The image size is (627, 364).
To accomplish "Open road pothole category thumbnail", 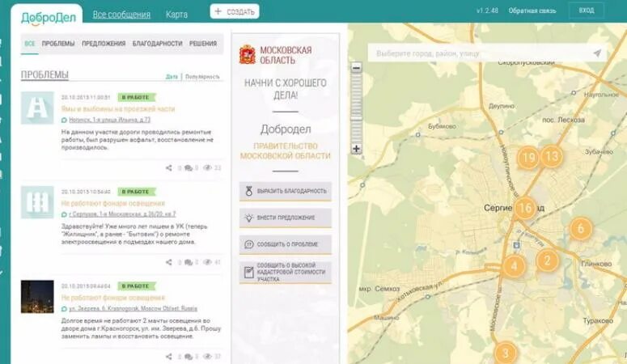I will click(37, 108).
